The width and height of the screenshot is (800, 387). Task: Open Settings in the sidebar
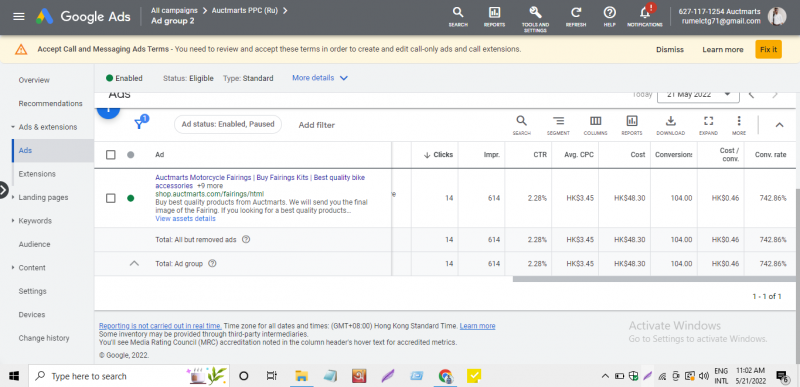pos(33,291)
